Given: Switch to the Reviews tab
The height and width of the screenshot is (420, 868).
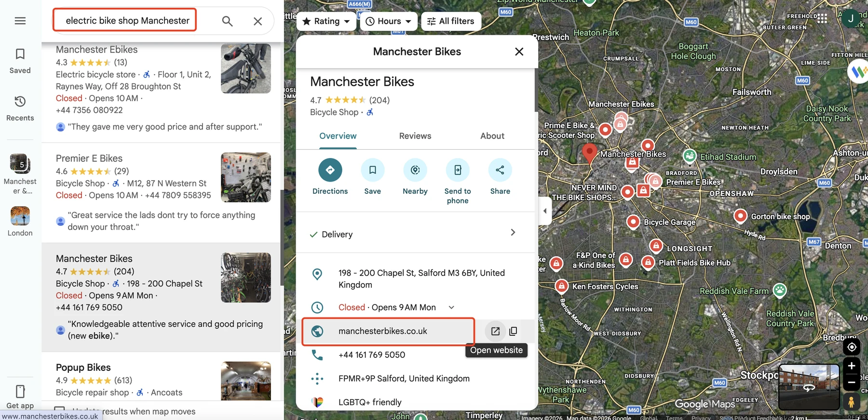Looking at the screenshot, I should (x=415, y=136).
